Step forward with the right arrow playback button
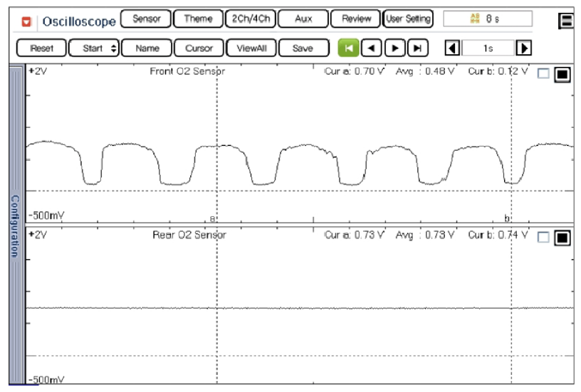Viewport: 581px width, 392px height. pyautogui.click(x=394, y=48)
